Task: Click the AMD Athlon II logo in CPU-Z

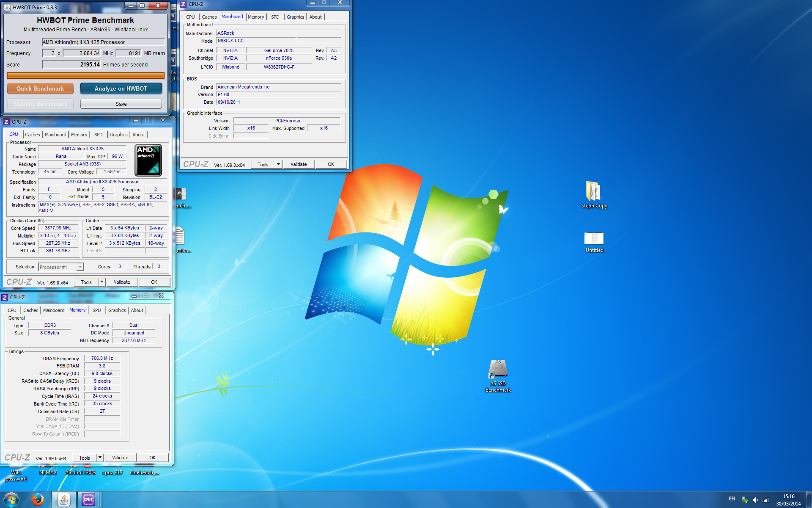Action: pos(148,160)
